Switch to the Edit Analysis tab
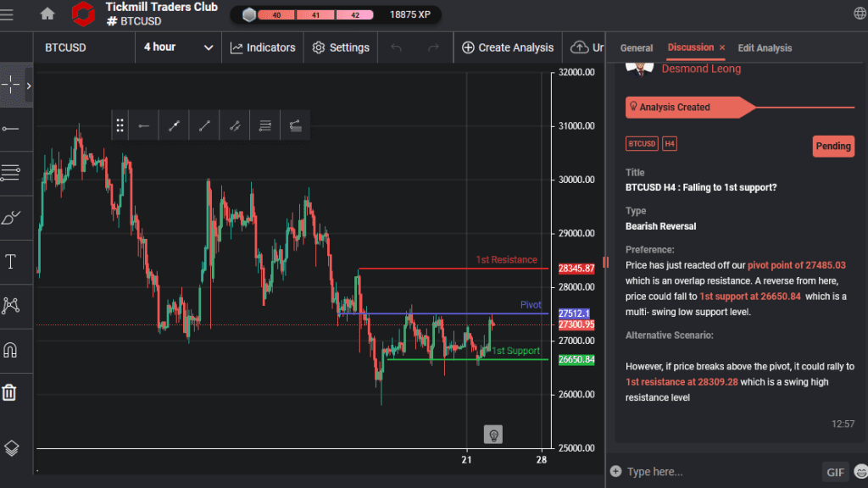 (x=765, y=48)
